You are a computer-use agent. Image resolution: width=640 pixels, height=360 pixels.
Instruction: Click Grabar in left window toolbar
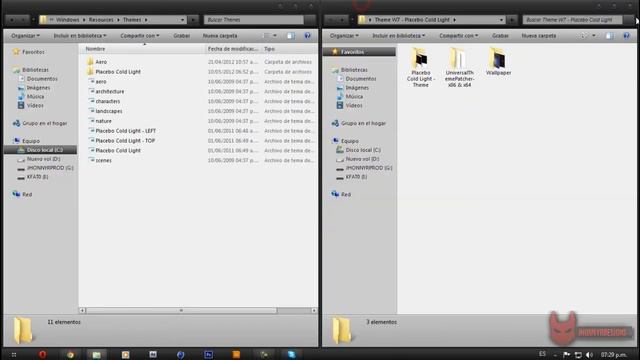(181, 36)
